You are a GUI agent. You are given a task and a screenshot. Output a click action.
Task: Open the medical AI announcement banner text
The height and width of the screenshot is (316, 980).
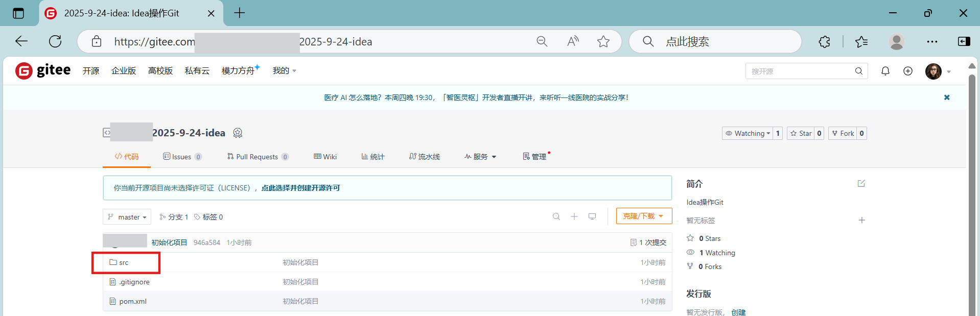[x=476, y=98]
